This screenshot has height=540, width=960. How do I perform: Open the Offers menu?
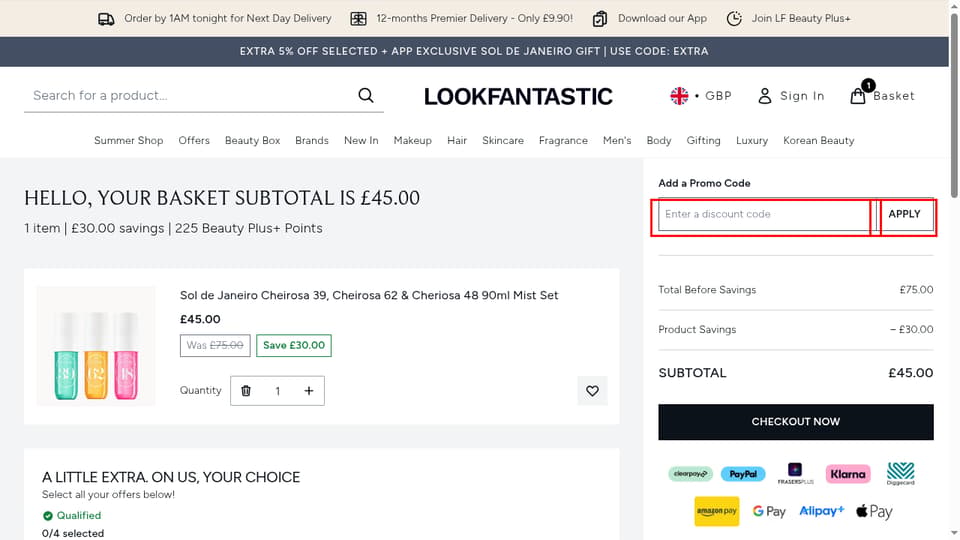pyautogui.click(x=194, y=140)
